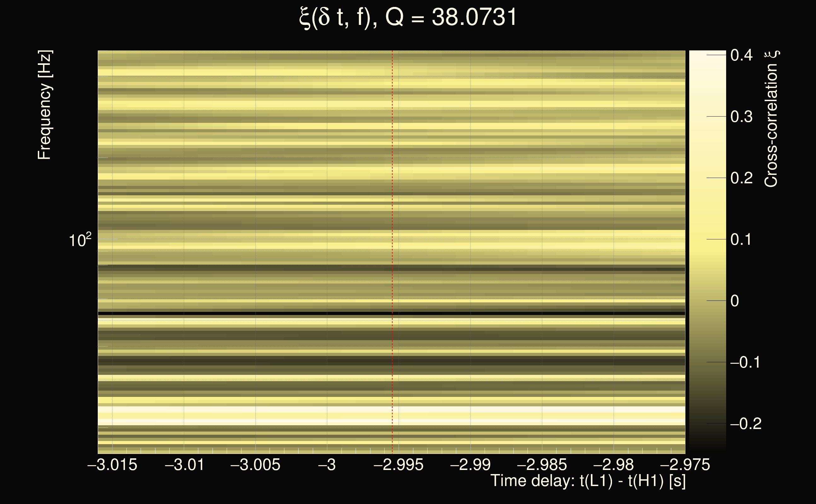Click the -0.2 colorbar tick label
The width and height of the screenshot is (816, 504).
coord(745,424)
